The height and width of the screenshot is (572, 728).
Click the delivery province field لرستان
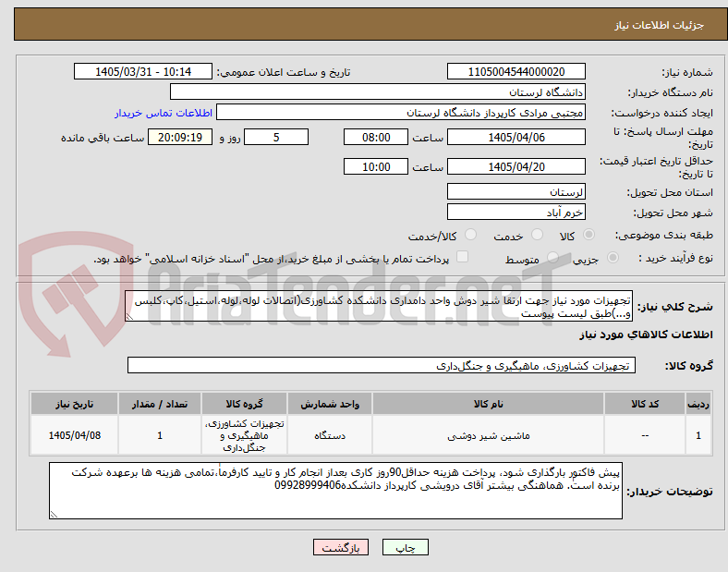pyautogui.click(x=516, y=192)
